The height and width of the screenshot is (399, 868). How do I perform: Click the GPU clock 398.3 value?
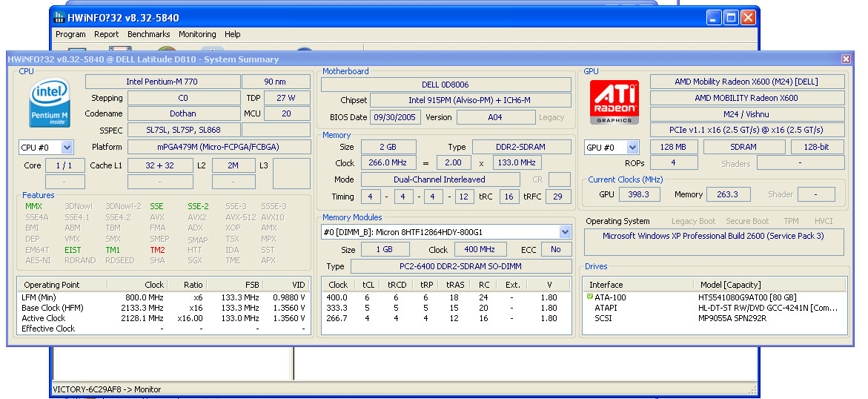coord(640,194)
